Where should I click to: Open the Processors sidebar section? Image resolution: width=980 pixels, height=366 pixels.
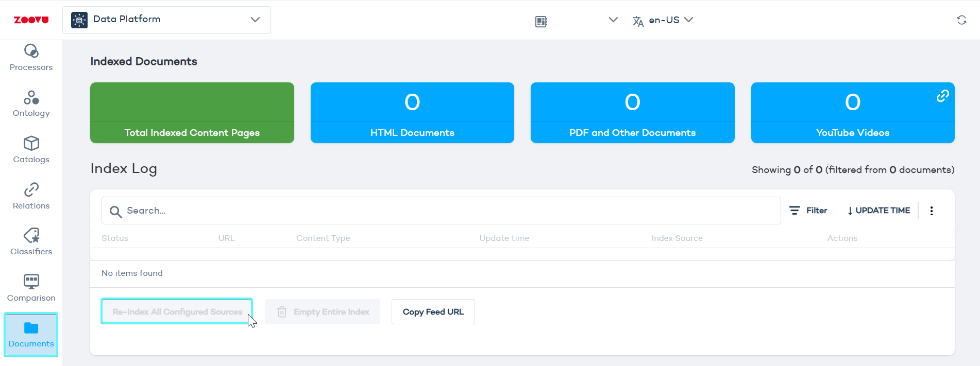(31, 58)
